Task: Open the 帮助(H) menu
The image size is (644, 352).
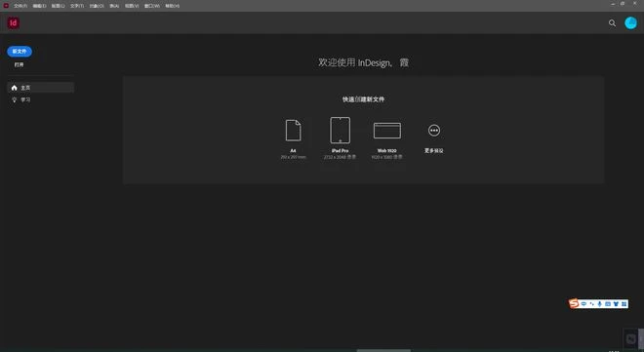Action: [x=172, y=6]
